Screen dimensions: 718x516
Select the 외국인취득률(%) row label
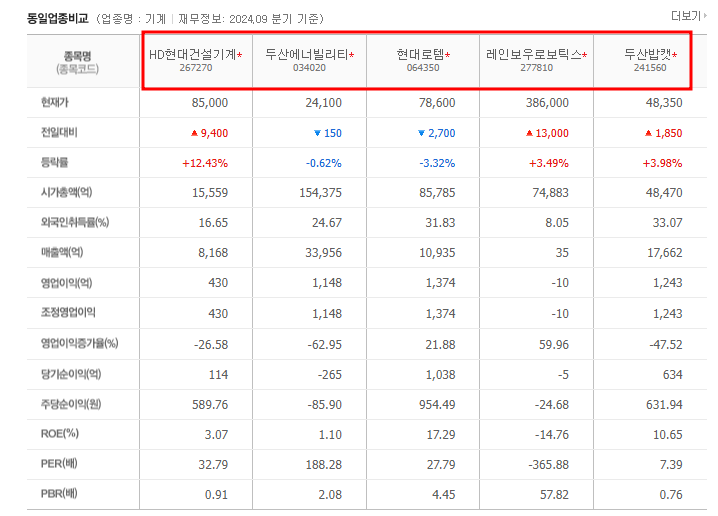(75, 222)
